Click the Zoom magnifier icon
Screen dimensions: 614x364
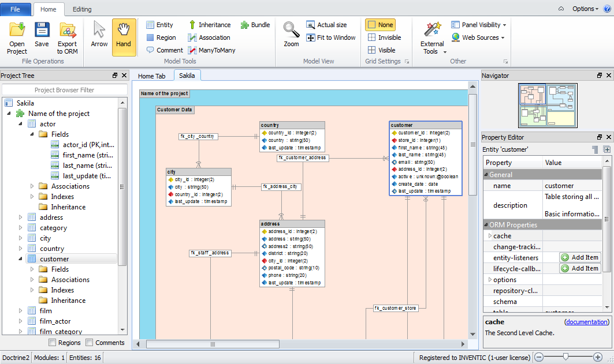(x=291, y=35)
